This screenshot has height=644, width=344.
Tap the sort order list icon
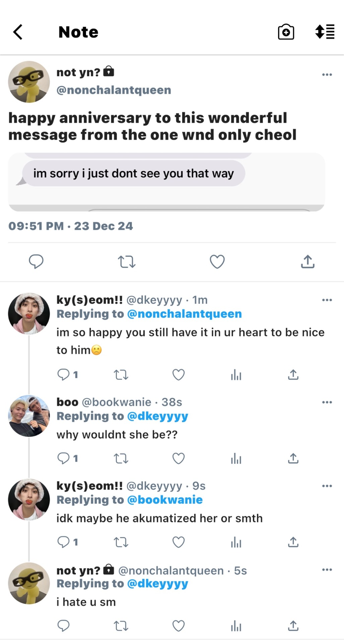pos(325,32)
